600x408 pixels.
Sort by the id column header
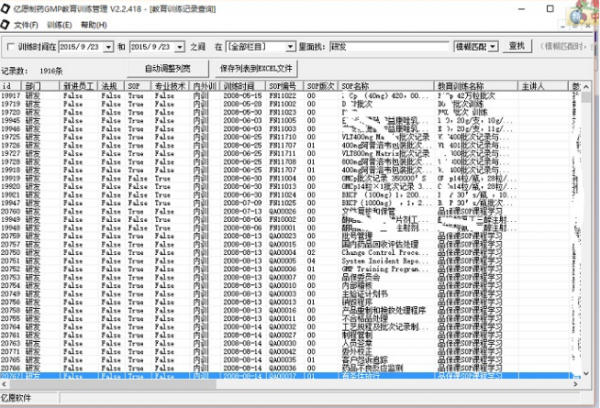pos(10,87)
